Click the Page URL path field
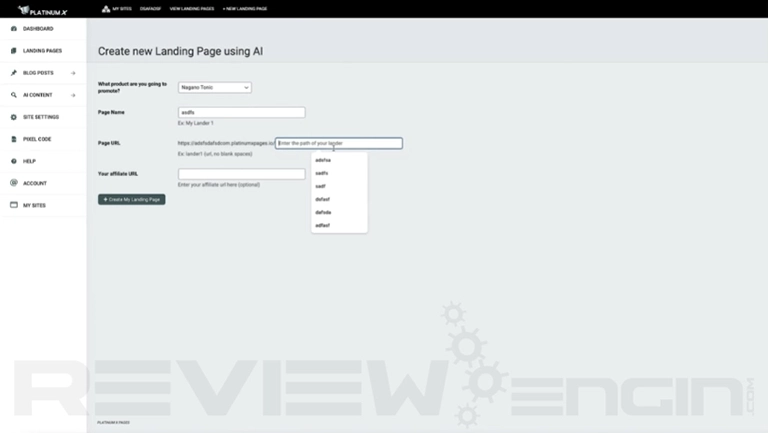768x433 pixels. click(x=338, y=143)
